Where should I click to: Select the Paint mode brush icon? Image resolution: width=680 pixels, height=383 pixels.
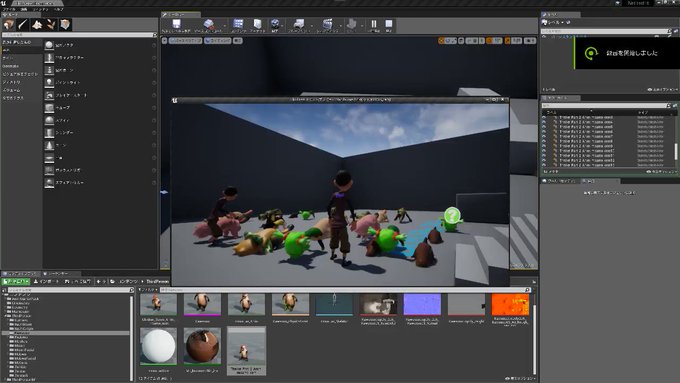click(23, 24)
